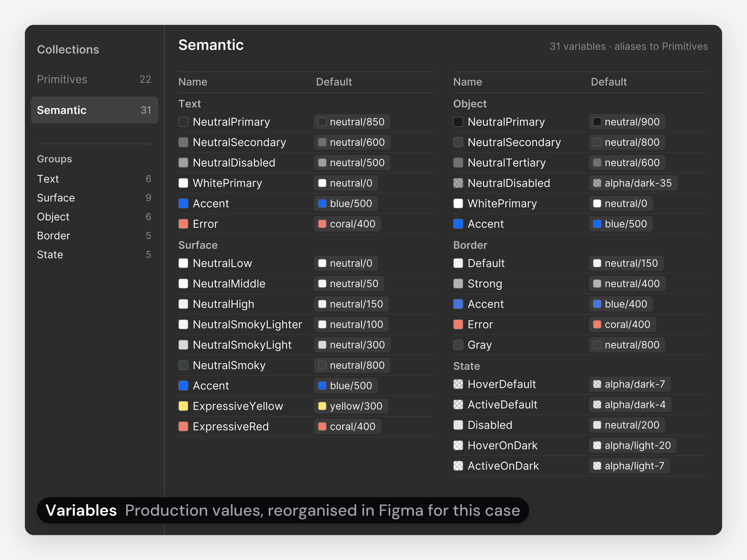Click the swatch beside Border Strong
Screen dimensions: 747x560
[458, 283]
